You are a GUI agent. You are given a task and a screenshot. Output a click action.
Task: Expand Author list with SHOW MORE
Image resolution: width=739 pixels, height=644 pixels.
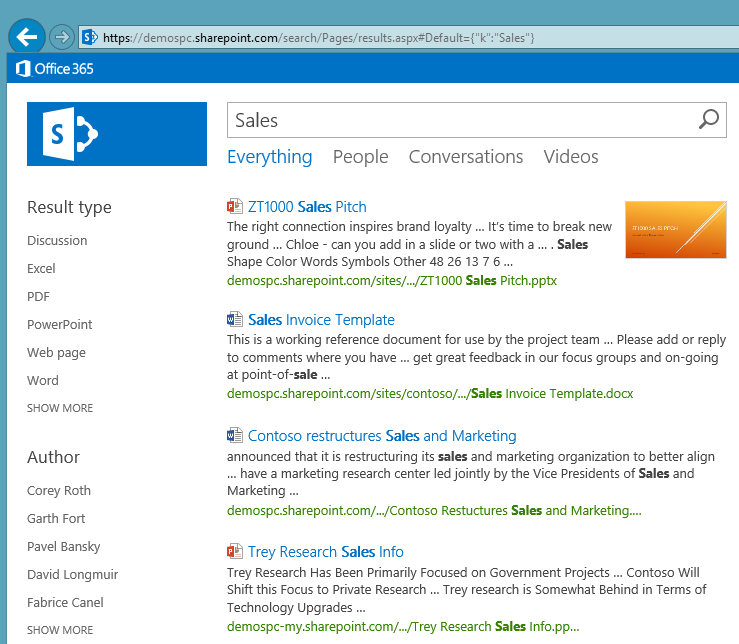coord(60,630)
